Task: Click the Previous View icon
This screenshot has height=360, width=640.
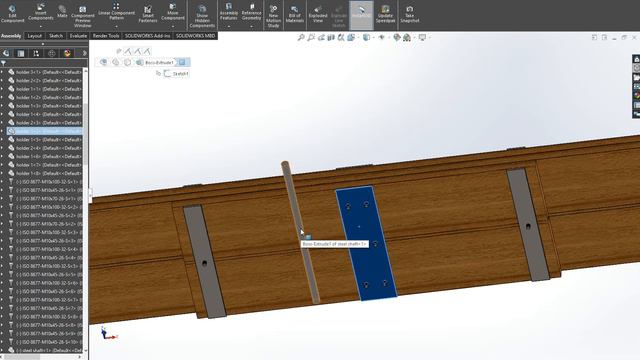Action: tap(321, 38)
